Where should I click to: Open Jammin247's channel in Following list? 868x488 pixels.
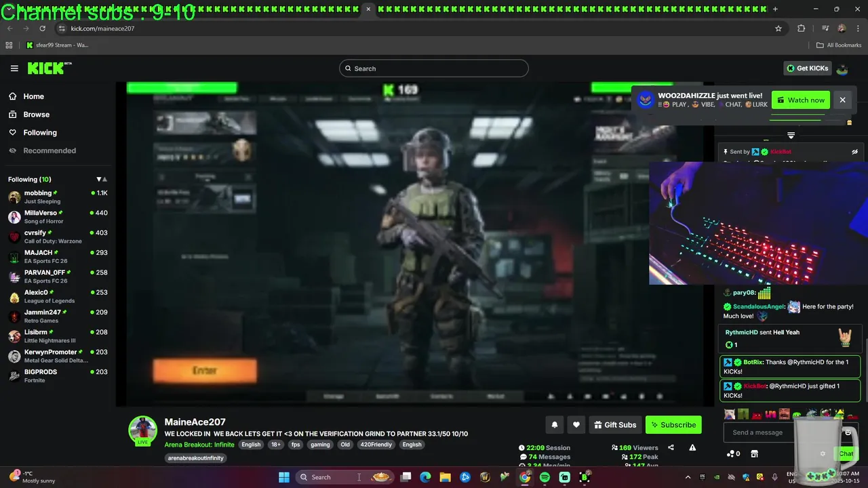click(x=58, y=316)
